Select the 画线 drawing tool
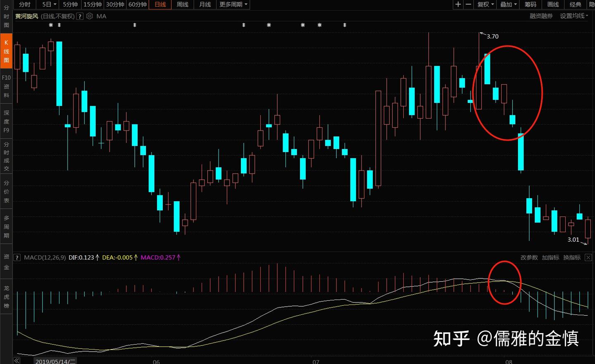Viewport: 595px width, 364px height. click(x=552, y=5)
